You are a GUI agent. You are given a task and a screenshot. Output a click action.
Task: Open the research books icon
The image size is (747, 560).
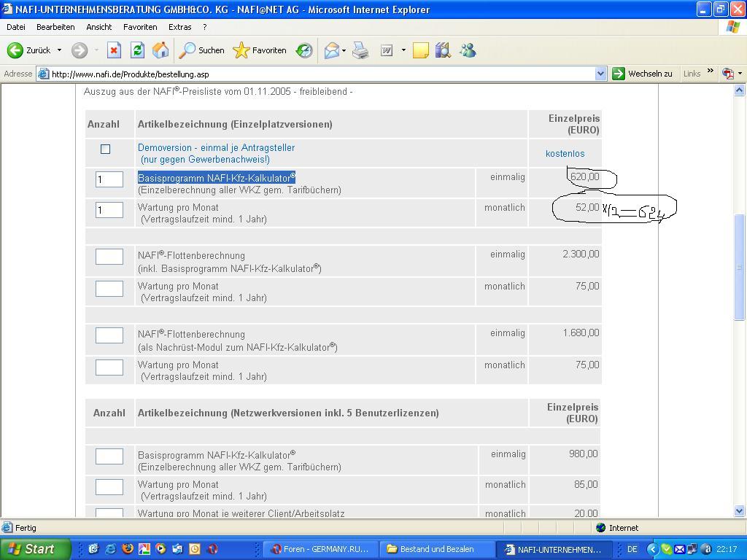443,50
